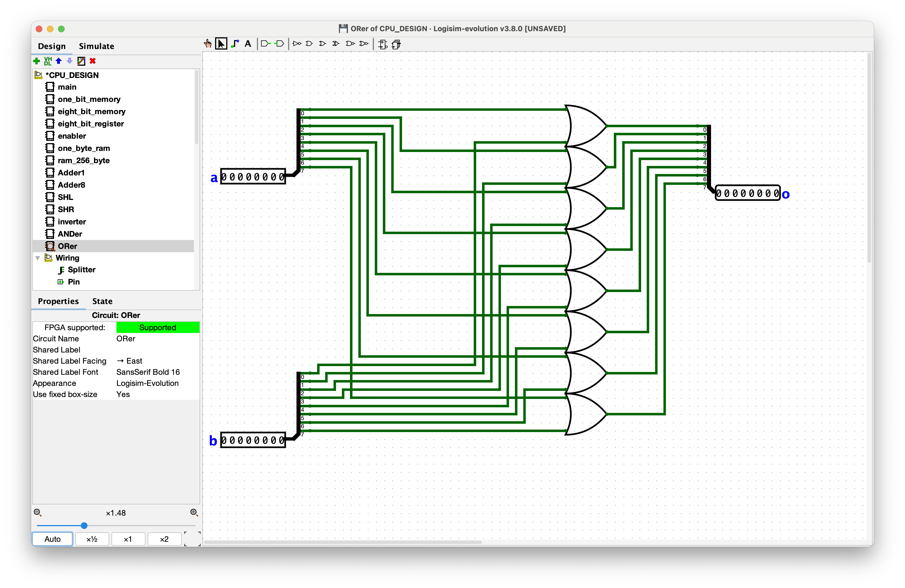
Task: Pick the D flip-flop tool
Action: [383, 44]
